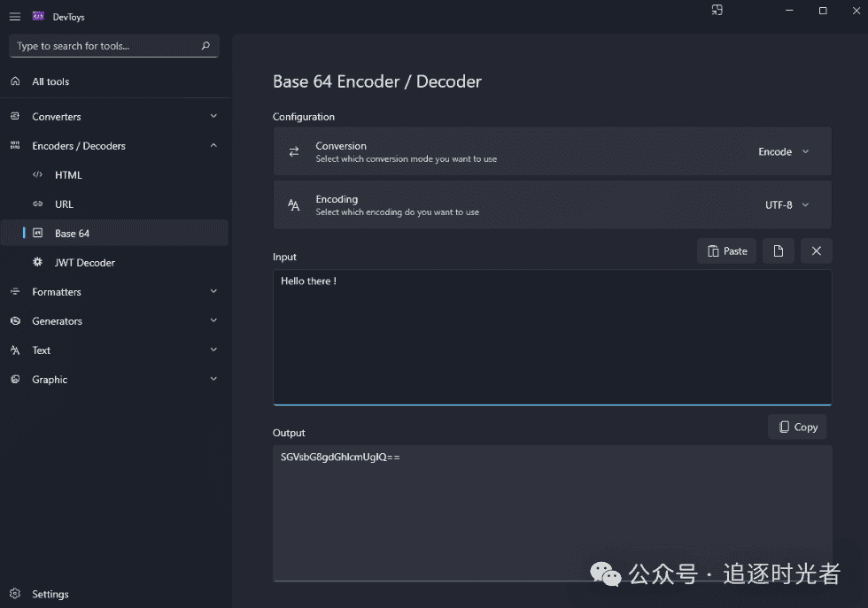Click the compact overlay mode icon
The width and height of the screenshot is (868, 608).
(x=717, y=11)
